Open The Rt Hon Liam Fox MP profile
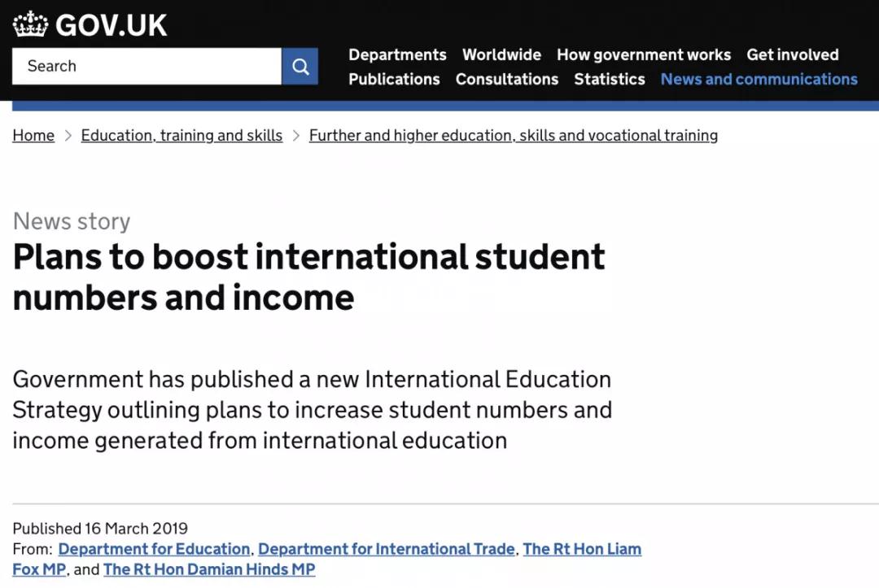 pos(581,549)
